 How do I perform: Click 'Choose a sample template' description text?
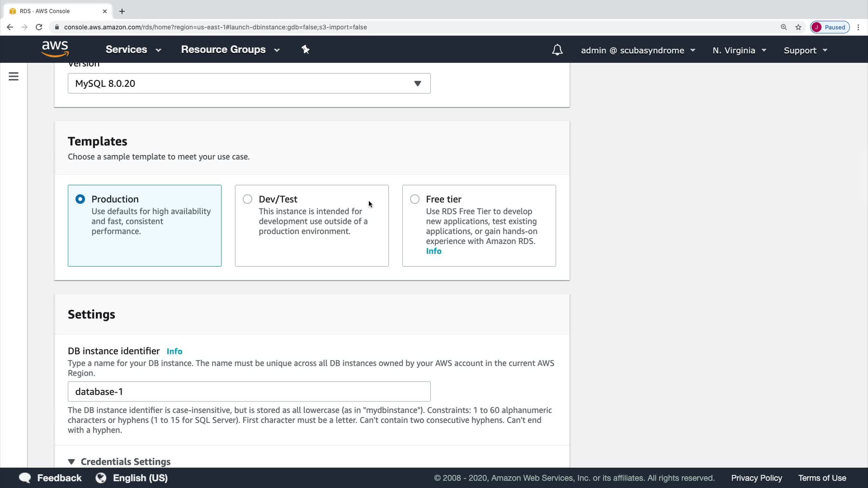pyautogui.click(x=159, y=157)
